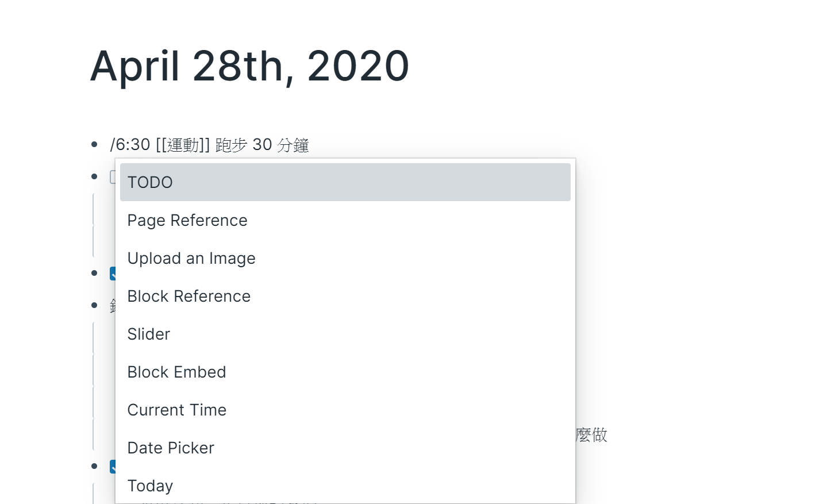Viewport: 827px width, 504px height.
Task: Click the April 28th, 2020 page title
Action: point(249,66)
